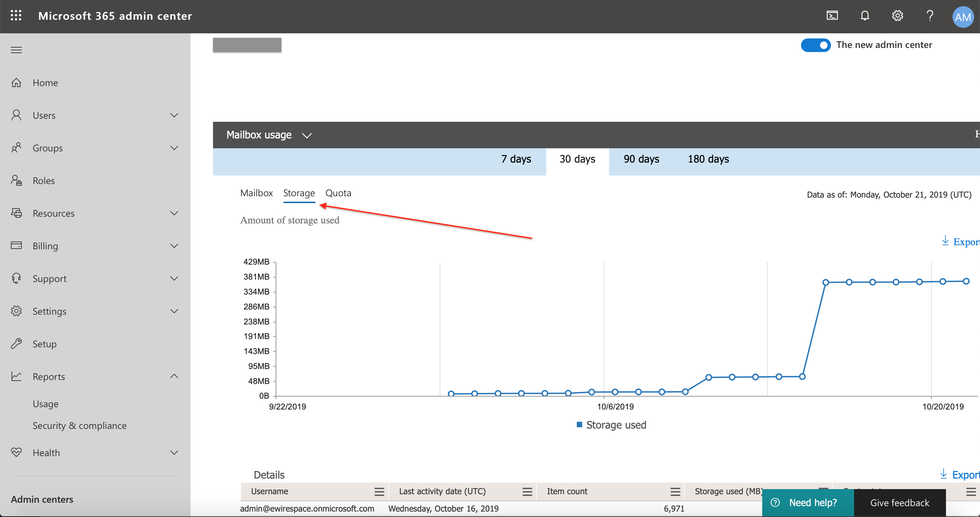Screen dimensions: 980x517
Task: Click the chart Export download icon
Action: point(945,240)
